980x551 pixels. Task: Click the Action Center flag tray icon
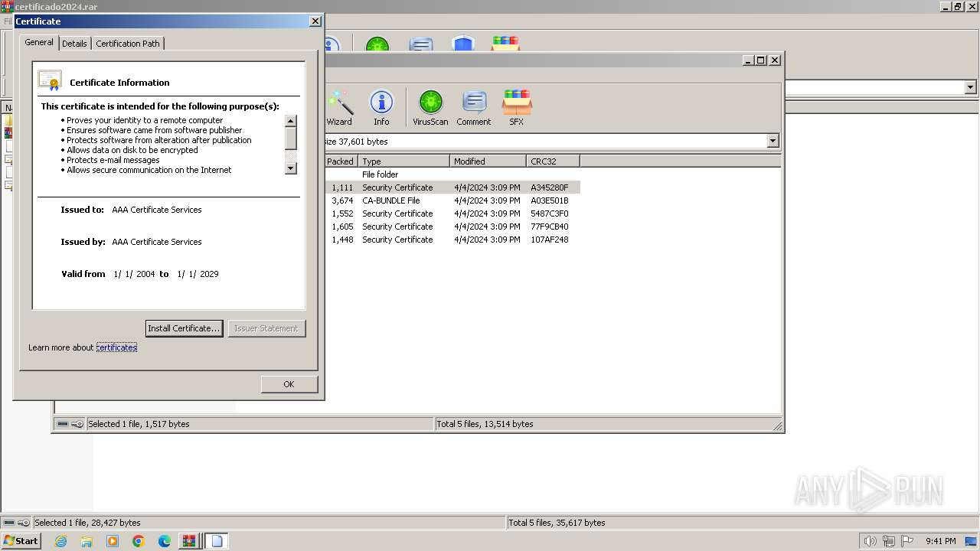[907, 541]
